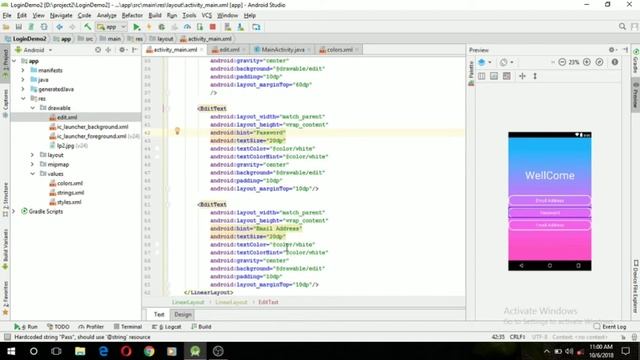This screenshot has height=360, width=640.
Task: Click the Open file toolbar icon
Action: coord(6,27)
